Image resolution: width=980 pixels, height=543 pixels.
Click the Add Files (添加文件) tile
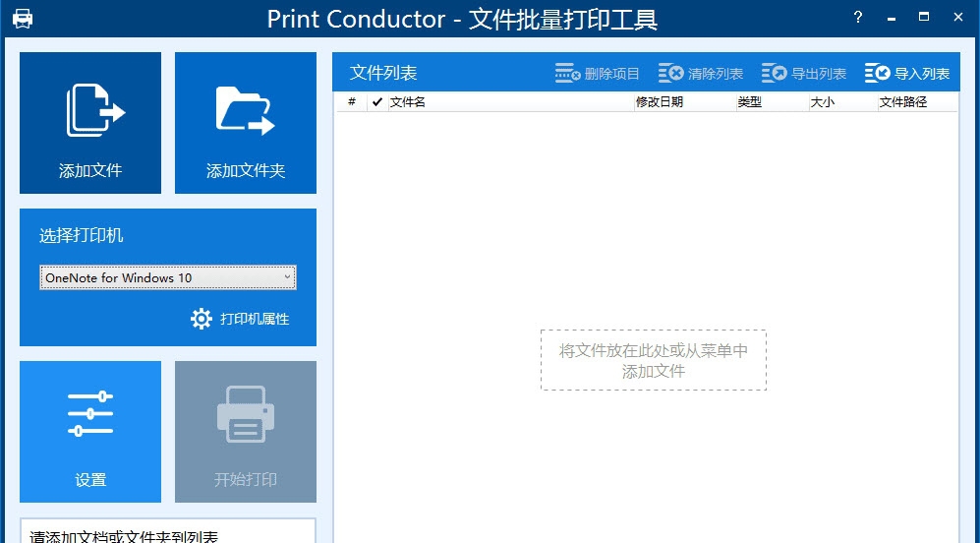(x=90, y=123)
